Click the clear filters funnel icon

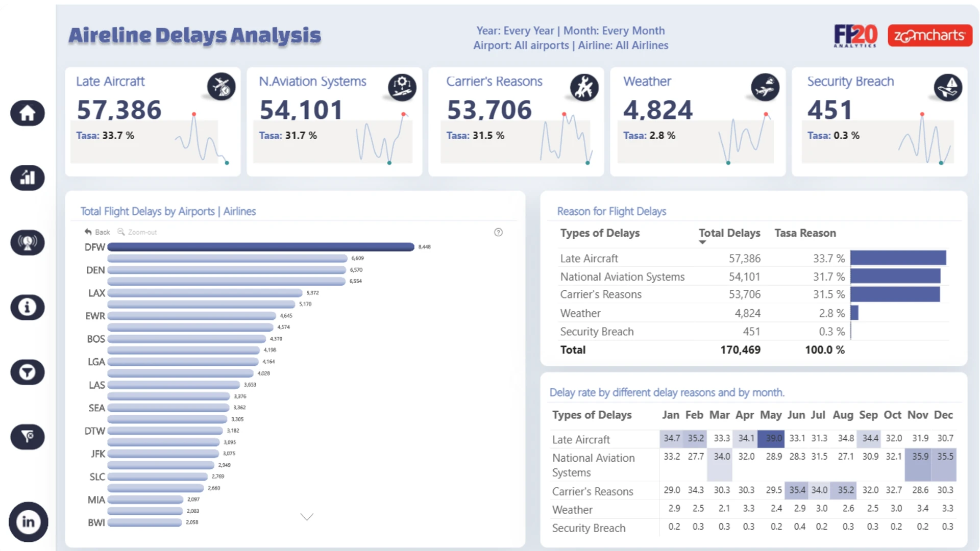pyautogui.click(x=28, y=437)
